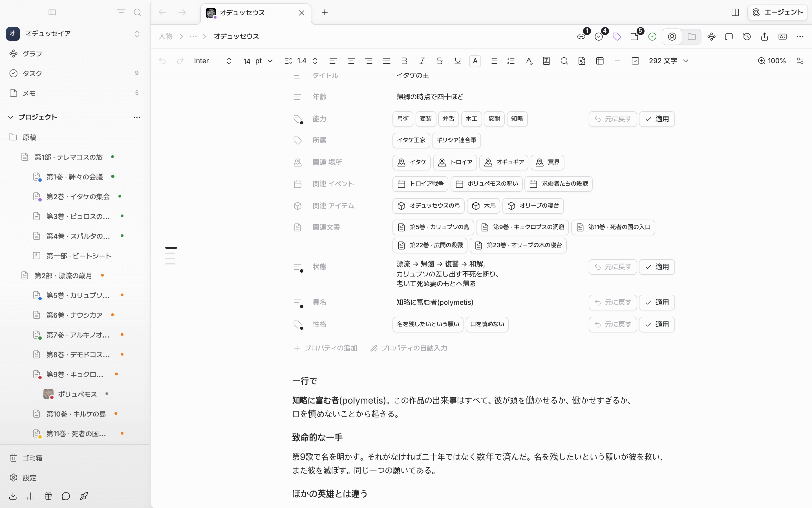Open the tasks icon with badge 4

click(599, 37)
